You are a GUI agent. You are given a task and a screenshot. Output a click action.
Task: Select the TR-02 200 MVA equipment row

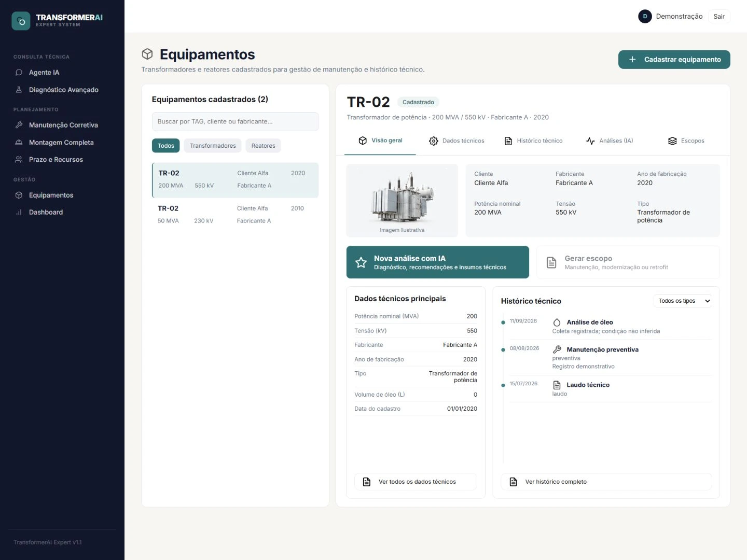(x=236, y=180)
